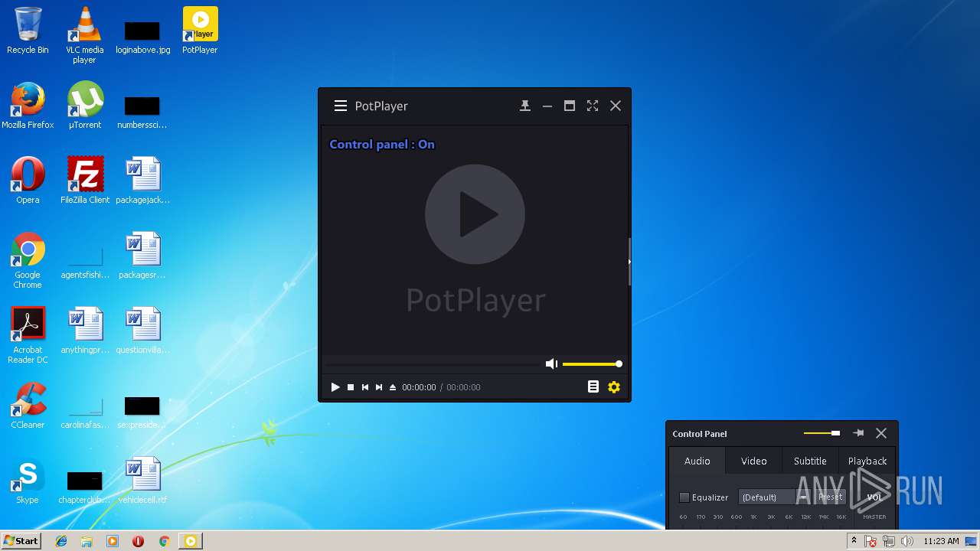Open CCleaner desktop shortcut
Screen dimensions: 980x551
point(28,406)
